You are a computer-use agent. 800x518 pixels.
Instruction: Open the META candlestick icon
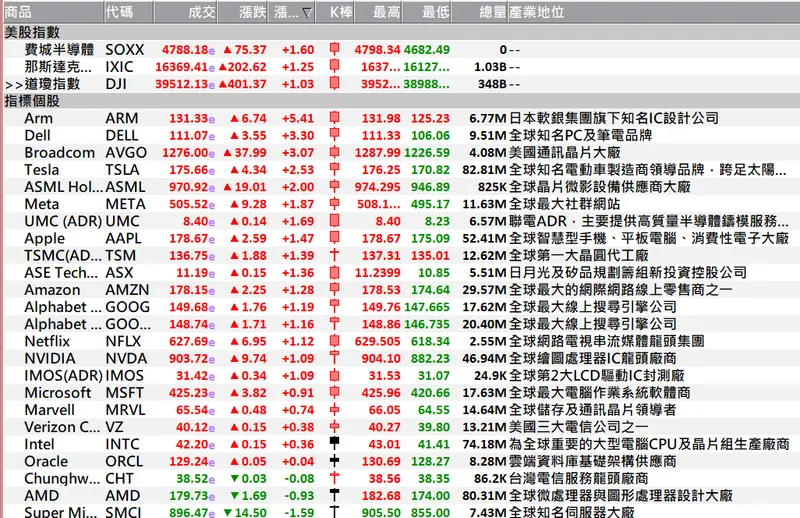334,204
